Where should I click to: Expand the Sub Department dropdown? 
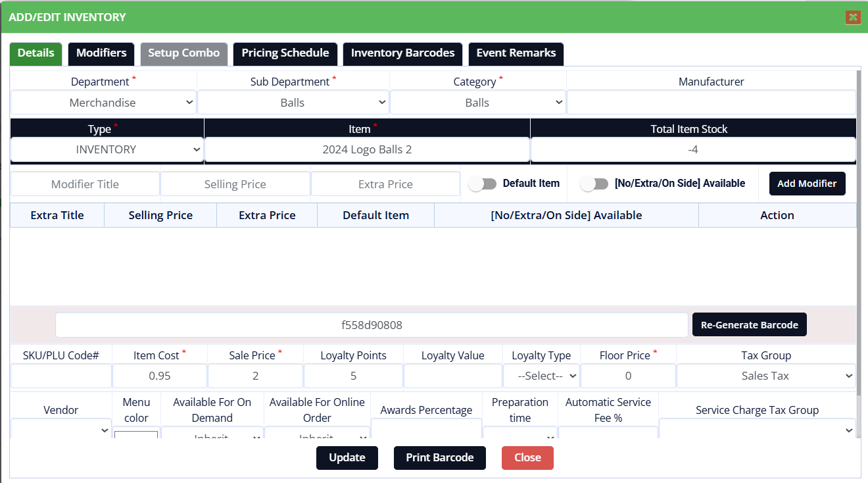293,103
